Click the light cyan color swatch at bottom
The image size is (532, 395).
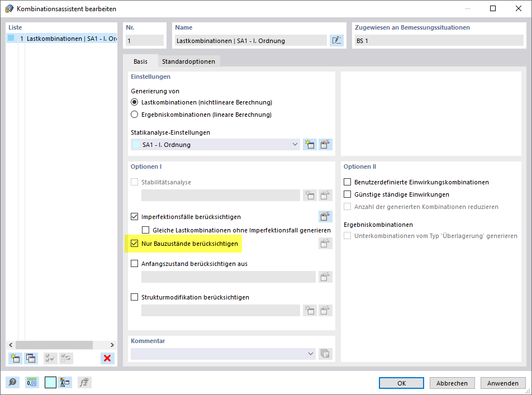pos(50,383)
